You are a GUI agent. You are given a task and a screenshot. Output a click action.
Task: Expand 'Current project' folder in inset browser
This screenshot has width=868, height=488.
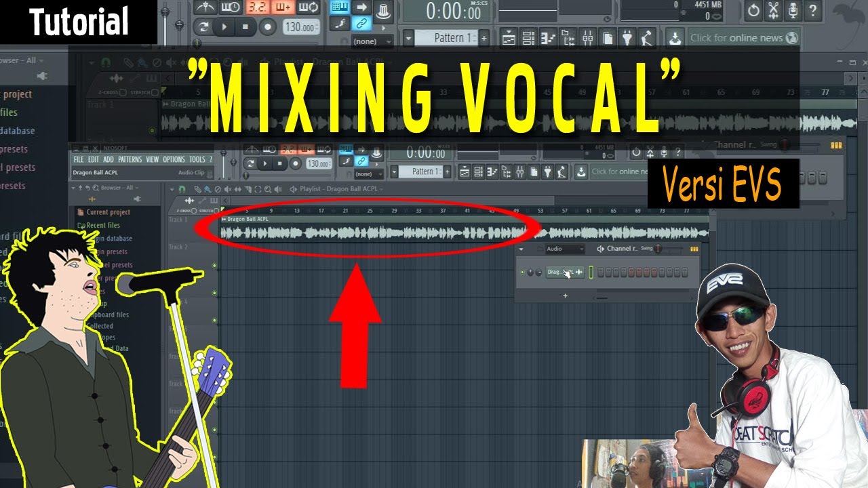[103, 212]
